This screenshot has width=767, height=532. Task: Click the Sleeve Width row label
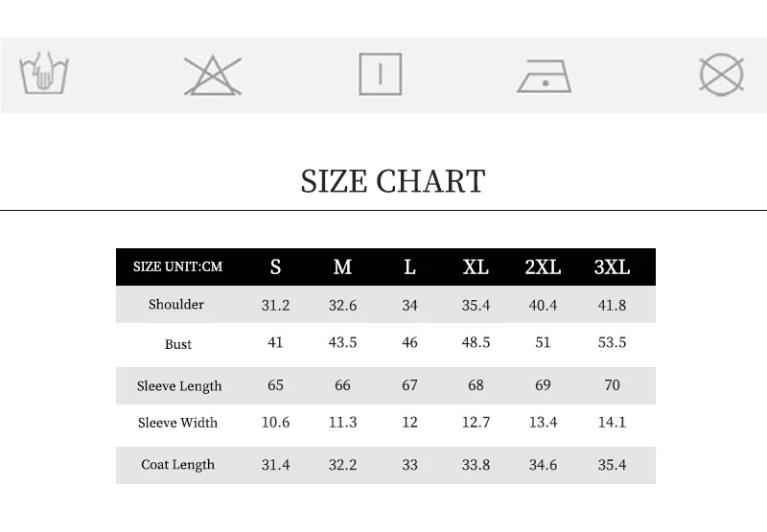click(177, 423)
